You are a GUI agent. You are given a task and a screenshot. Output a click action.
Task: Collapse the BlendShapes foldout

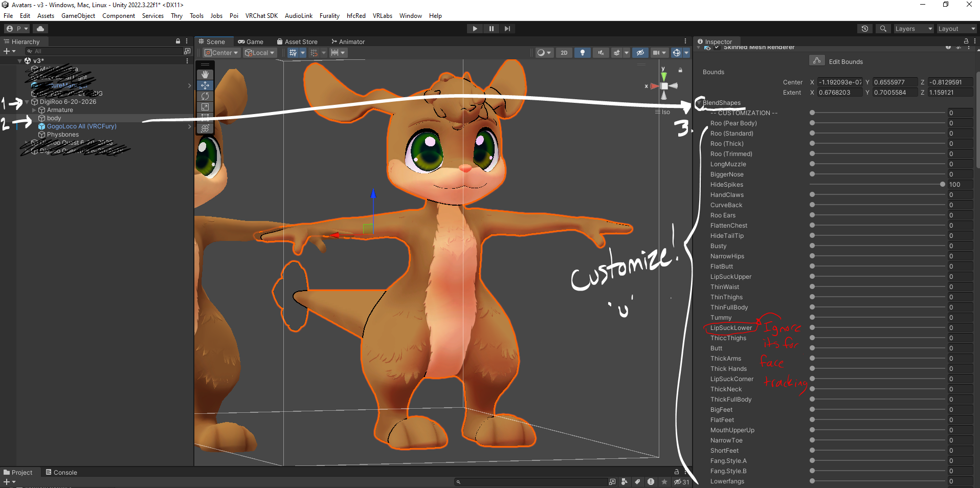pyautogui.click(x=699, y=103)
